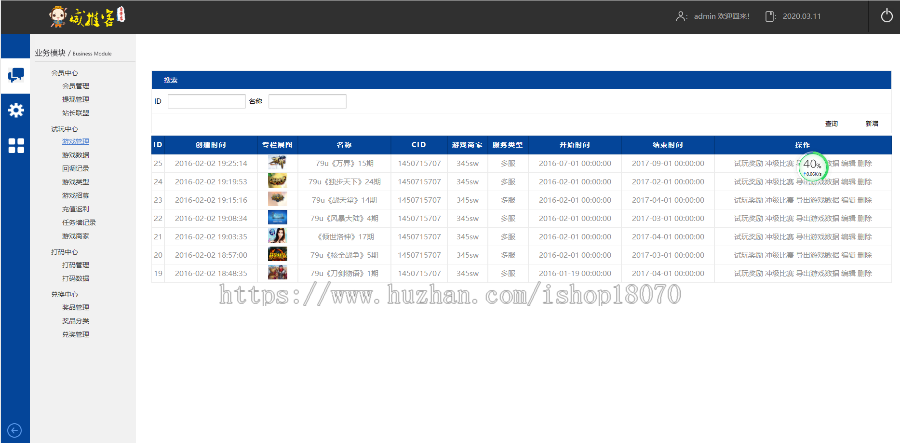Open thumbnail image of the ID 20 row
This screenshot has width=900, height=443.
[277, 255]
